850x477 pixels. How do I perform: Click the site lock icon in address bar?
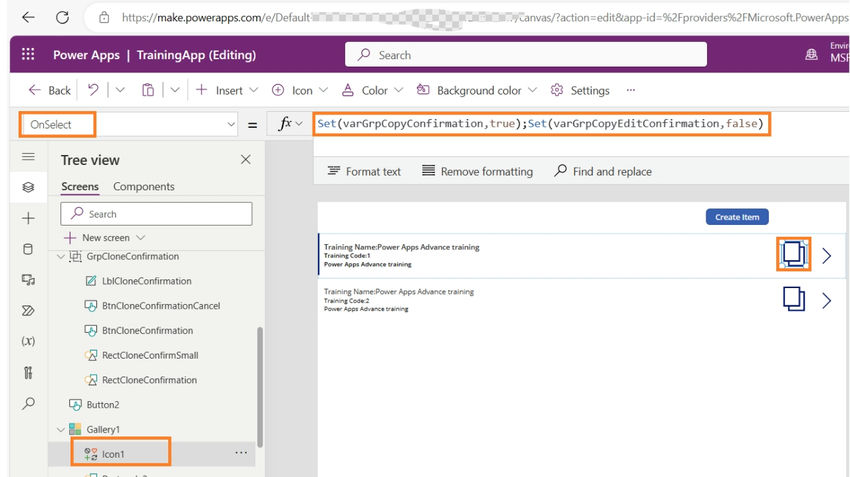[x=104, y=17]
